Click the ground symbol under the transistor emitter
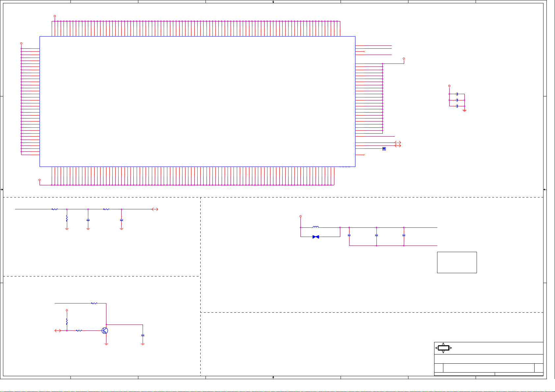 coord(106,344)
